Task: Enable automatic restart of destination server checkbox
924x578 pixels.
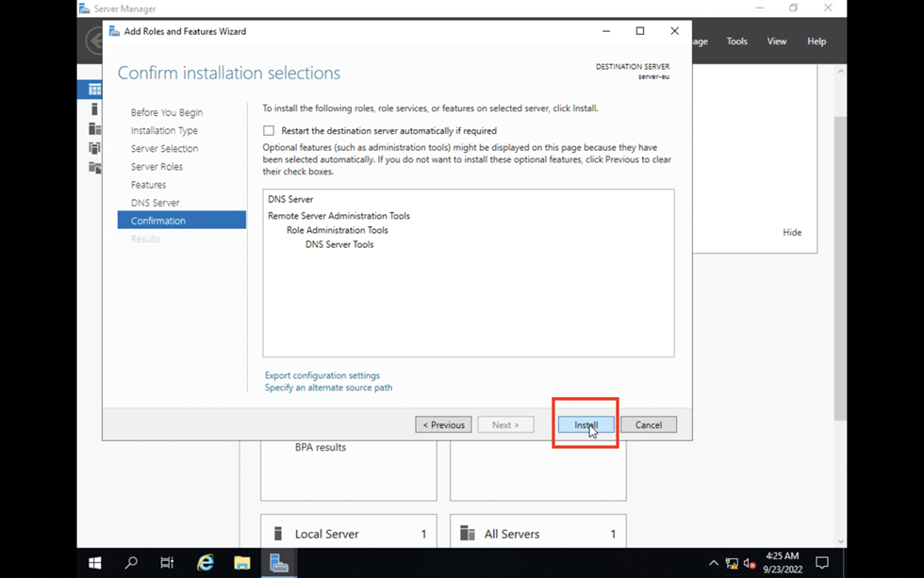Action: click(269, 131)
